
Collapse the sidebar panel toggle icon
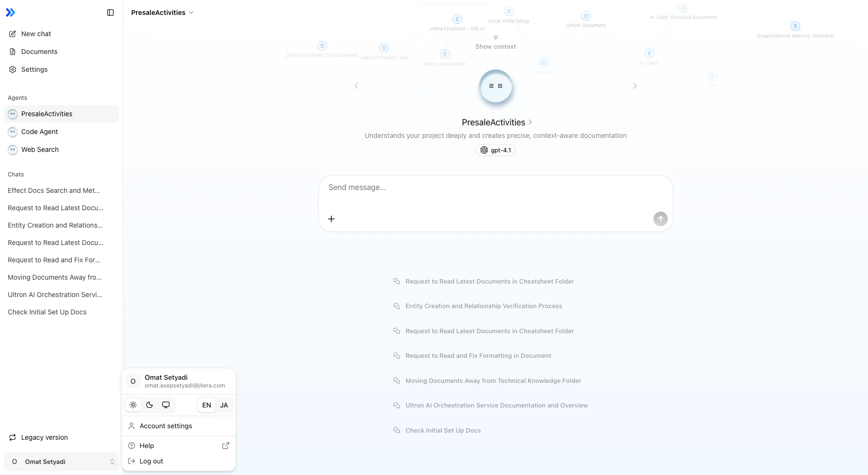(110, 13)
